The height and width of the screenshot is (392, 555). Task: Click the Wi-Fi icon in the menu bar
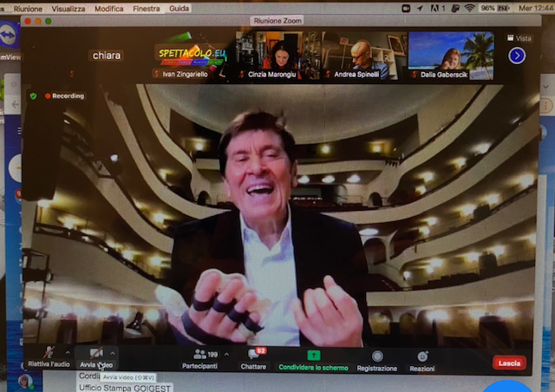(469, 8)
